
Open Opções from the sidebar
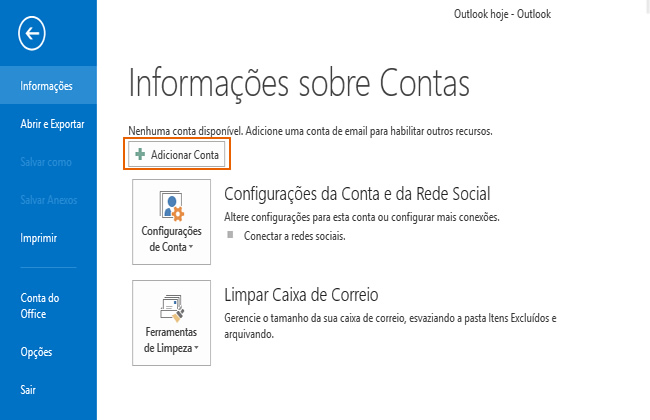(36, 352)
